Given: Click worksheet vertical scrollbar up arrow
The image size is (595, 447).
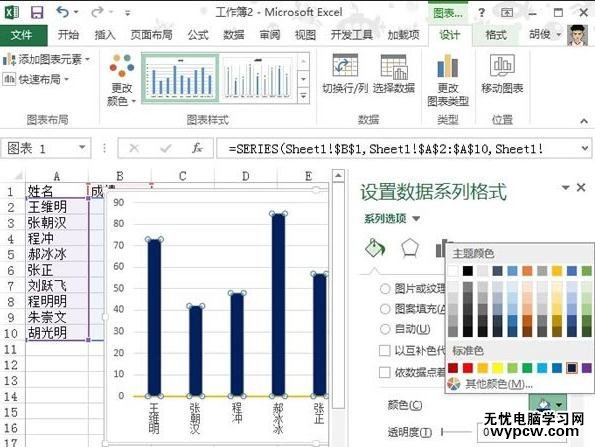Looking at the screenshot, I should (338, 176).
